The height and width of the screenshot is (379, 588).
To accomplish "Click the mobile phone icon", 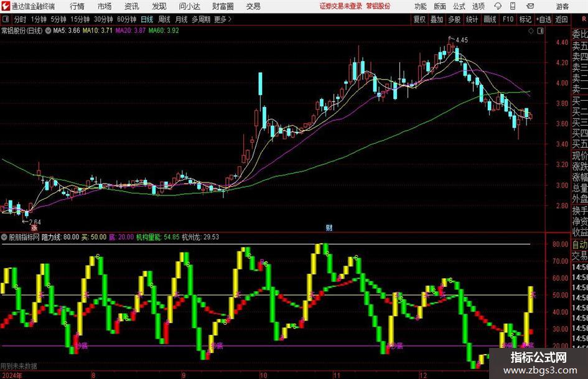I will (x=513, y=6).
